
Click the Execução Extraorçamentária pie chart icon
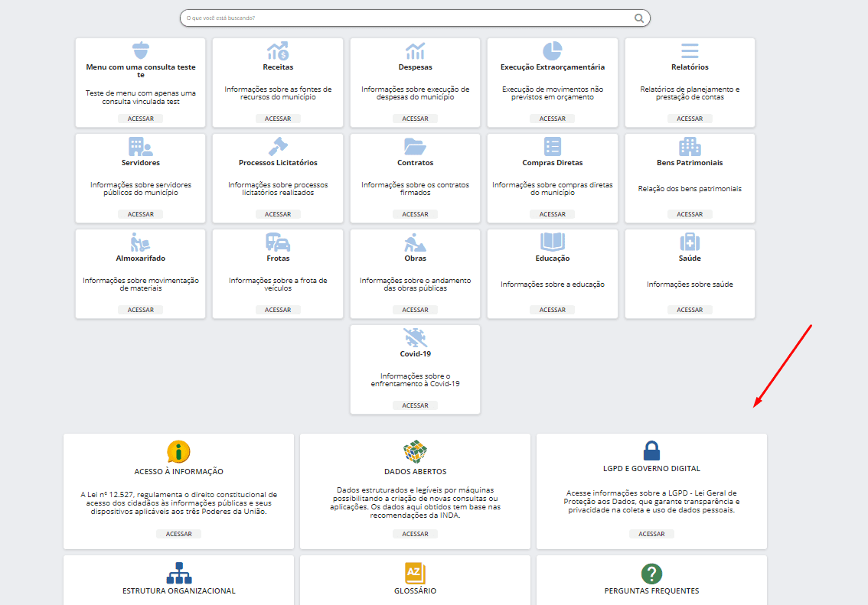click(552, 50)
